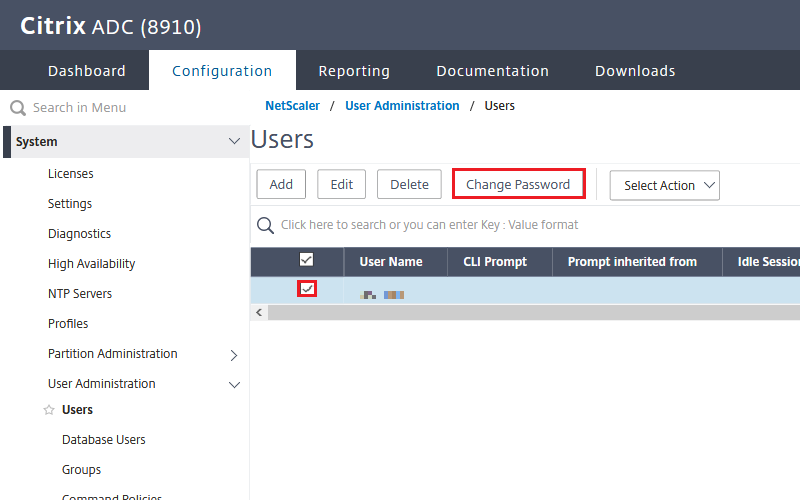Select Diagnostics in the sidebar
The height and width of the screenshot is (500, 800).
(x=79, y=234)
